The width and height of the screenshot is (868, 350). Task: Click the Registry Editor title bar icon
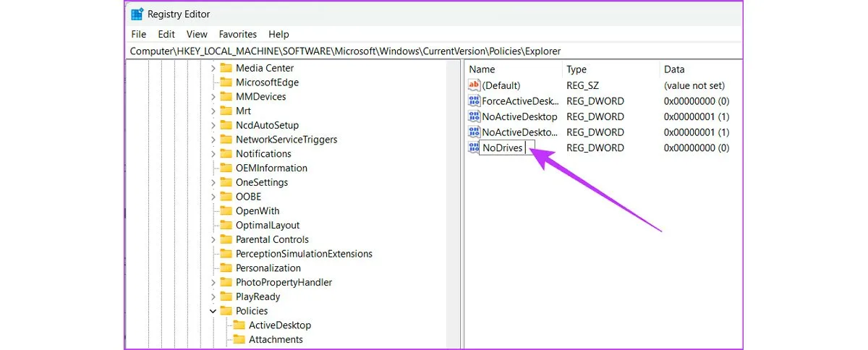pyautogui.click(x=137, y=14)
